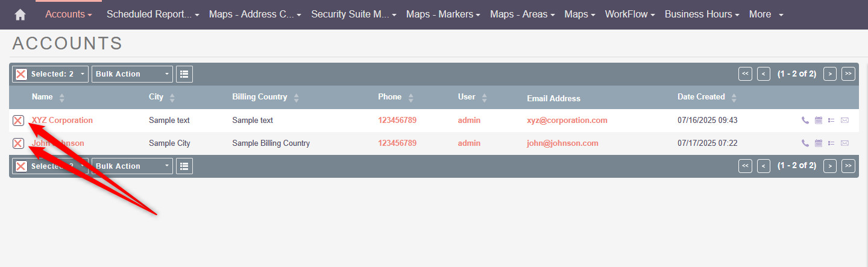This screenshot has height=267, width=868.
Task: Sort by Name column arrows
Action: (62, 98)
